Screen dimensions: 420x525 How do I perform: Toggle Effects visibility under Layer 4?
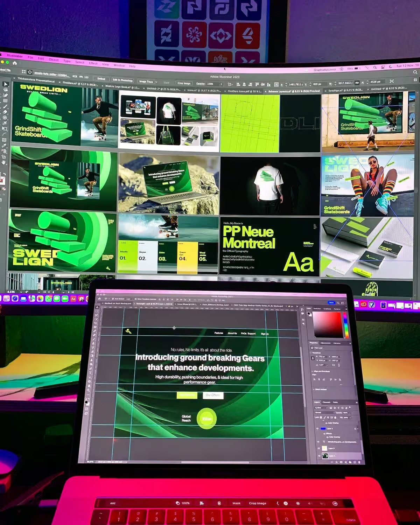[x=324, y=434]
